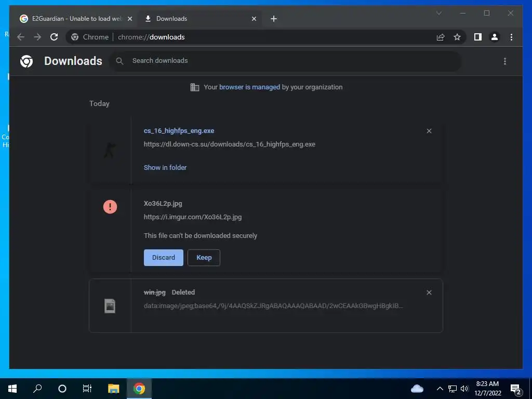Discard the Xo36L2p.jpg download
This screenshot has width=532, height=399.
click(x=164, y=258)
